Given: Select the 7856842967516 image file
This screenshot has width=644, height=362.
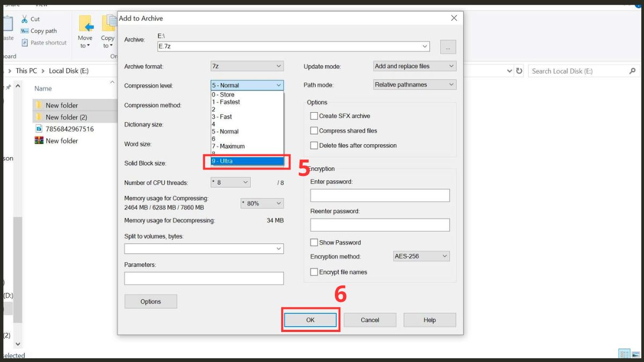Looking at the screenshot, I should pyautogui.click(x=64, y=129).
